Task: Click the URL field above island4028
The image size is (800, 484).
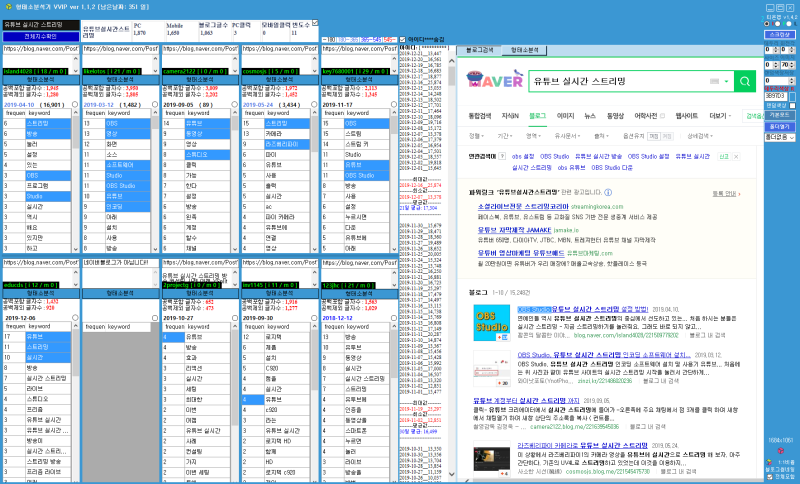Action: tap(40, 49)
